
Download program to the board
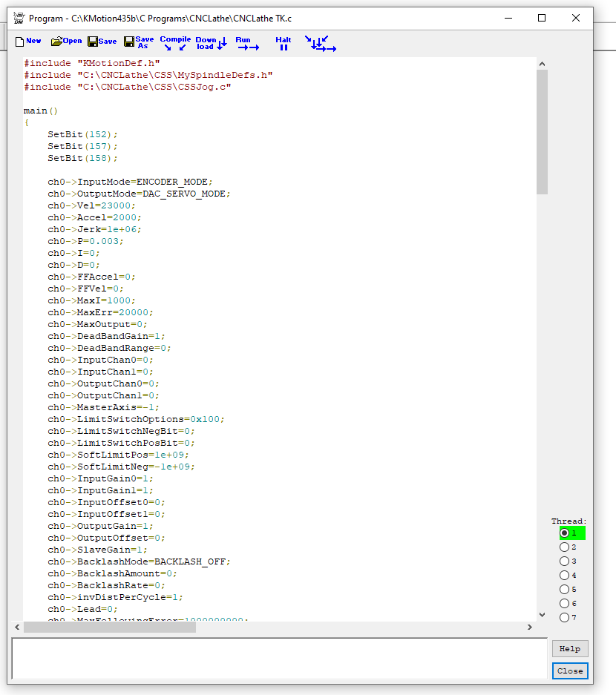211,43
